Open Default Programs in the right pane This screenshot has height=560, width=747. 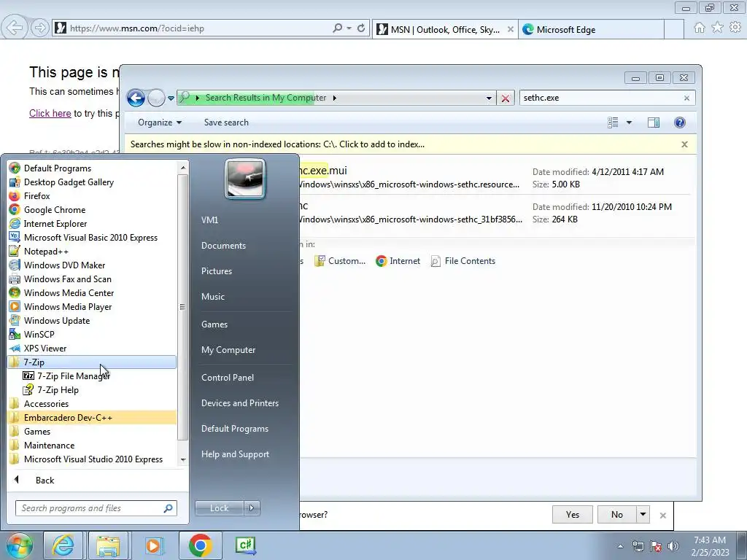coord(234,428)
